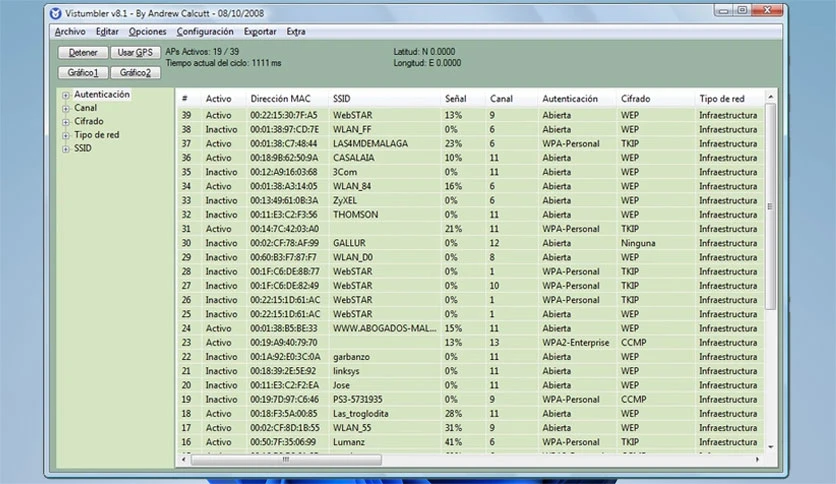Click MAC address 00:22:15:30:7F:A5

point(284,115)
